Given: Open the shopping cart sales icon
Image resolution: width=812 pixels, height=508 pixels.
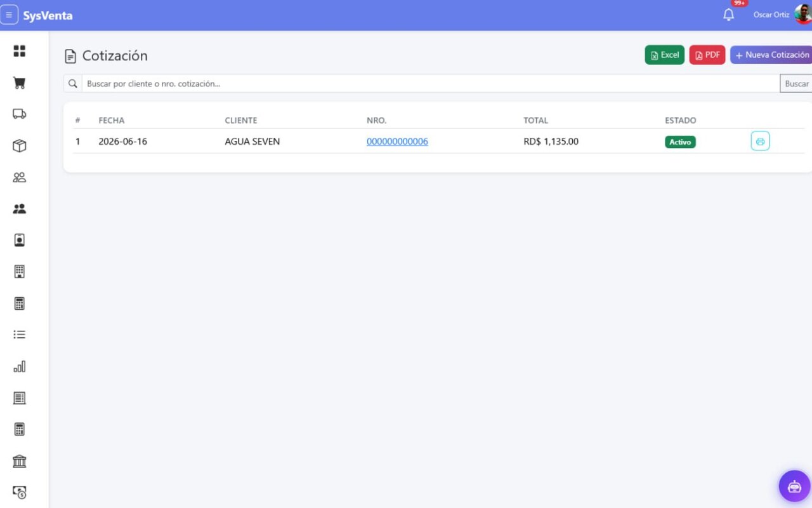Looking at the screenshot, I should (x=20, y=83).
